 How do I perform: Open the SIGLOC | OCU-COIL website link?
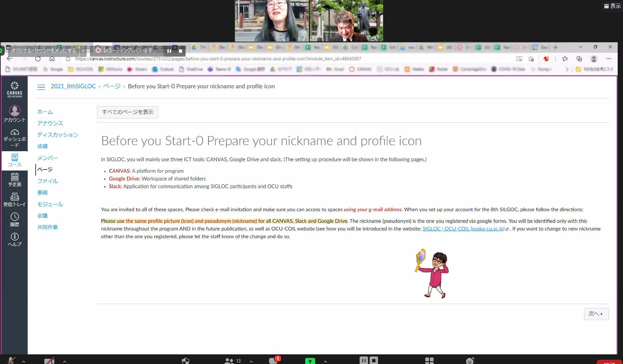(x=463, y=229)
